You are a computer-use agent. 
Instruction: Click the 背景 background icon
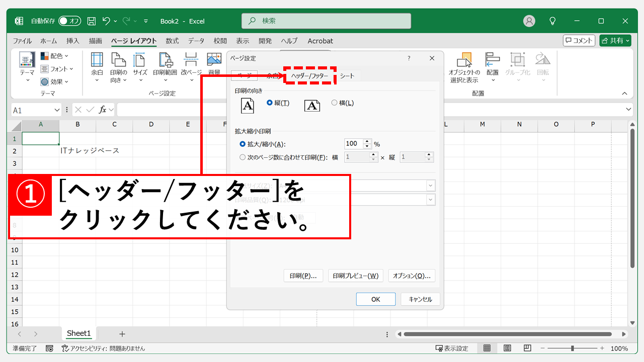(x=214, y=64)
